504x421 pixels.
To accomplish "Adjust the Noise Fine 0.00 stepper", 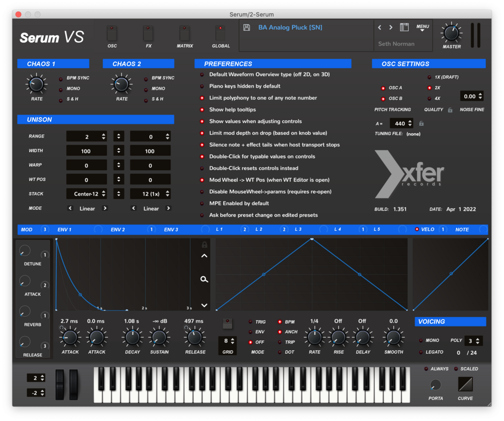I will (480, 96).
